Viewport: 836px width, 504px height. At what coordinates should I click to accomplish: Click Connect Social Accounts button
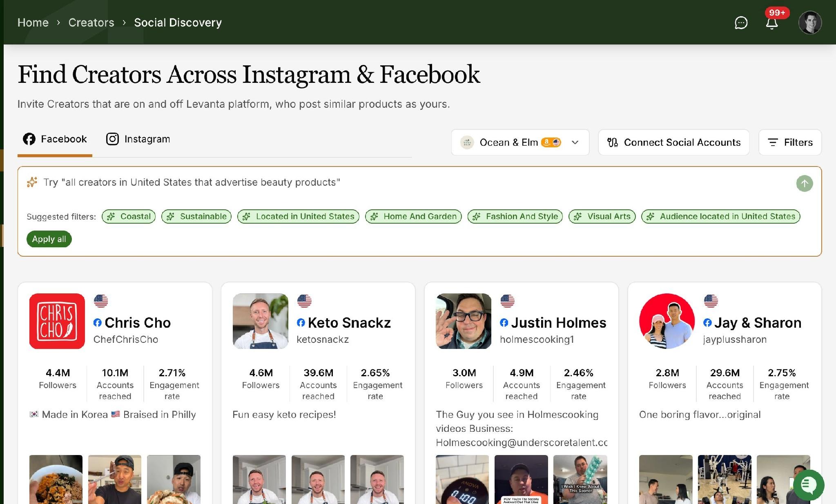(674, 142)
